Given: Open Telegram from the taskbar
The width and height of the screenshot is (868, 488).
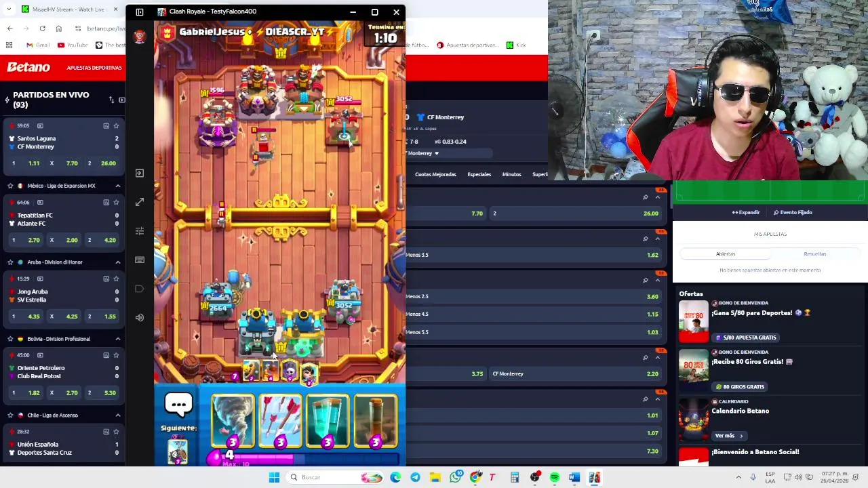Looking at the screenshot, I should [x=415, y=477].
